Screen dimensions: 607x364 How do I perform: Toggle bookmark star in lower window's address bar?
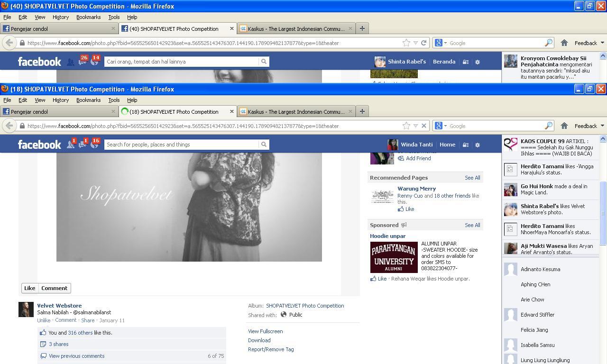406,126
